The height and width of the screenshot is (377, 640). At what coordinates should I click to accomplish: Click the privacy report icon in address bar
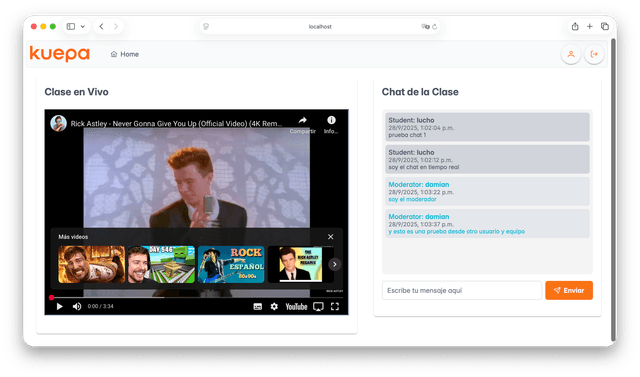click(x=206, y=27)
